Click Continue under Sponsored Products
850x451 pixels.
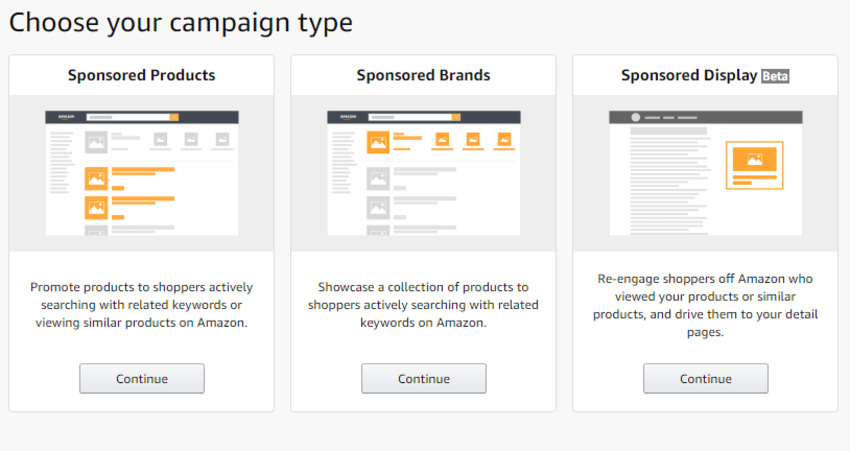click(x=142, y=378)
